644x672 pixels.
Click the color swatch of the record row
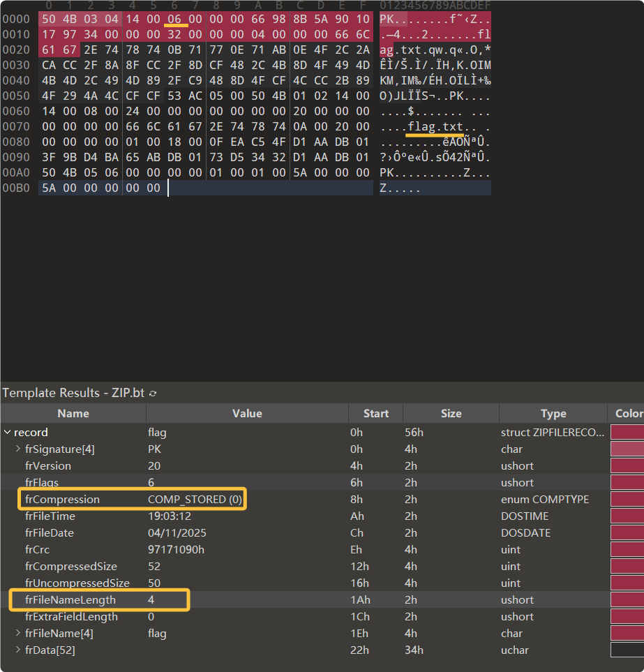[627, 433]
